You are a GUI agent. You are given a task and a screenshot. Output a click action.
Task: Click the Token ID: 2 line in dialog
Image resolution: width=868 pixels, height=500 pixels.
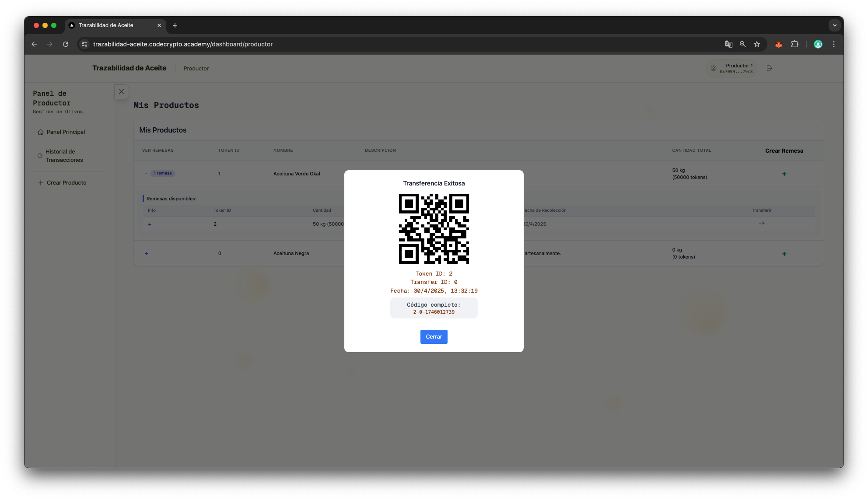pos(434,274)
